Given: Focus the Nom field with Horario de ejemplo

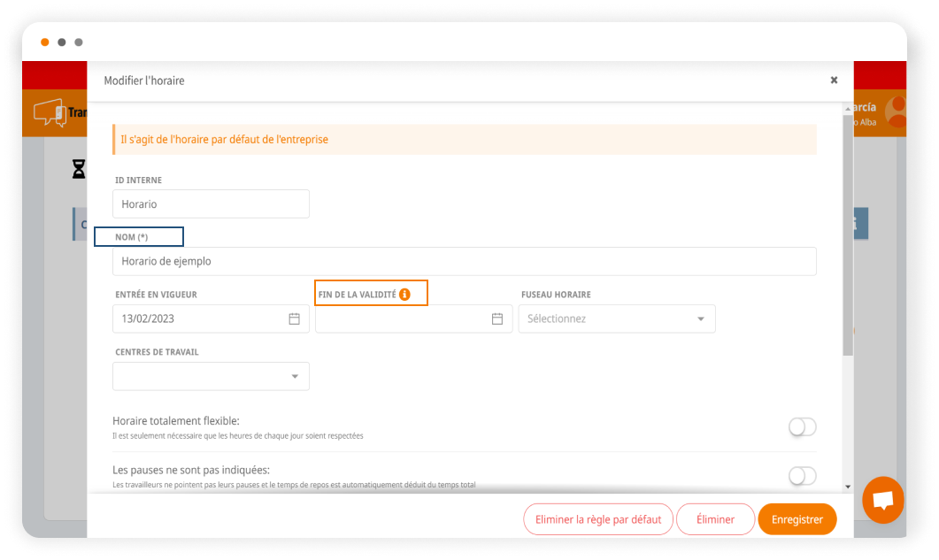Looking at the screenshot, I should (x=464, y=261).
